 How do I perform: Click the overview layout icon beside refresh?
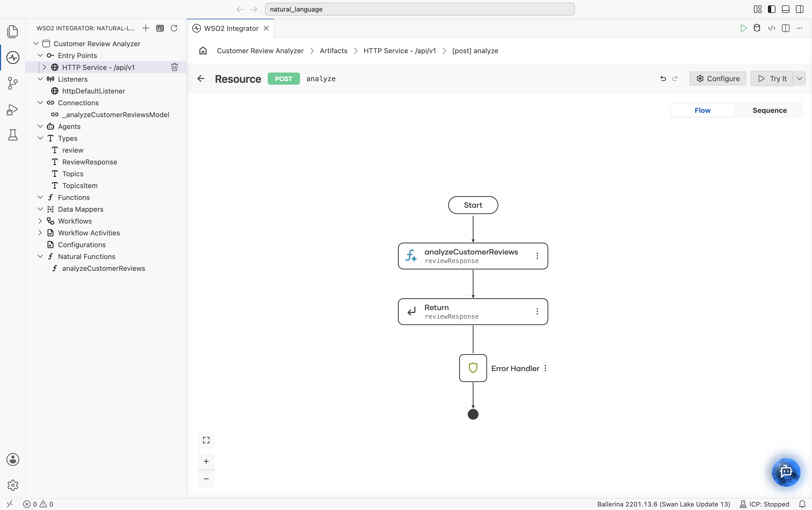160,28
